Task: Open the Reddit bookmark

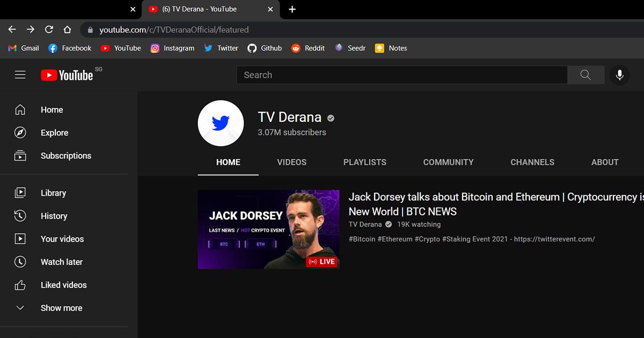Action: (308, 48)
